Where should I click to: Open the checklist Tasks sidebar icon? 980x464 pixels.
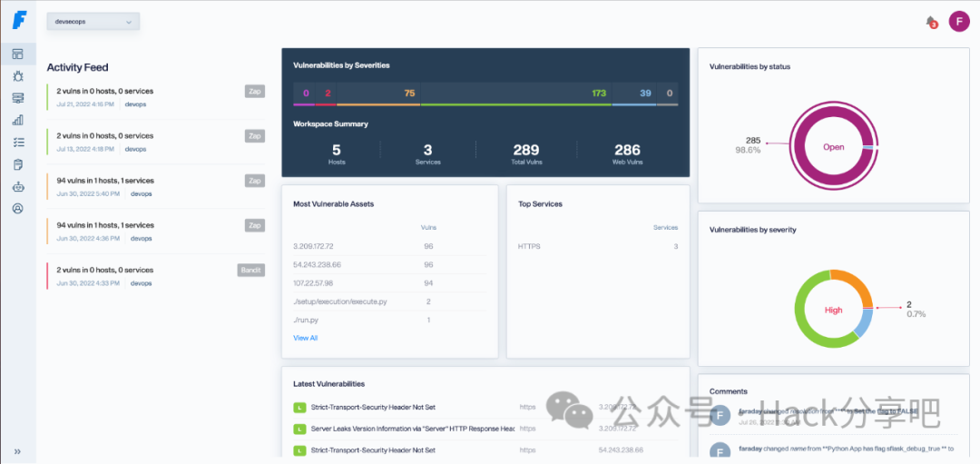click(x=18, y=143)
